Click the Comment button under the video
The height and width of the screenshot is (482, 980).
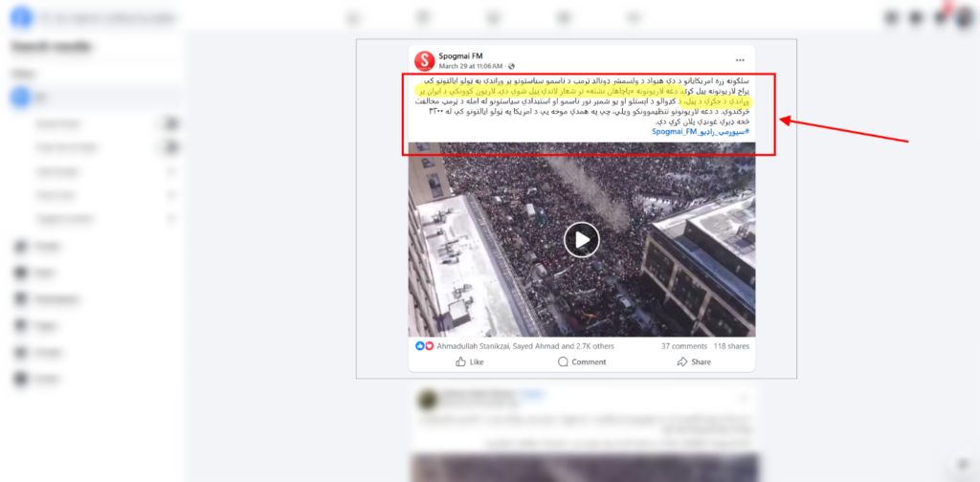tap(582, 362)
